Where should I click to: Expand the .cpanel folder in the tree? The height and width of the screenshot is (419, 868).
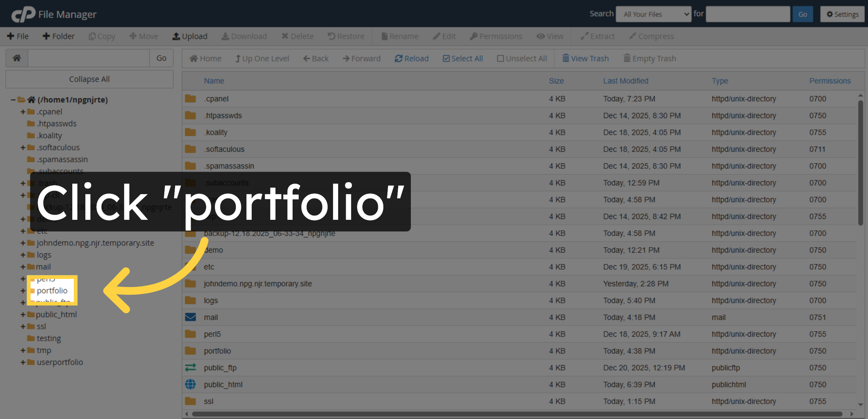pyautogui.click(x=22, y=111)
